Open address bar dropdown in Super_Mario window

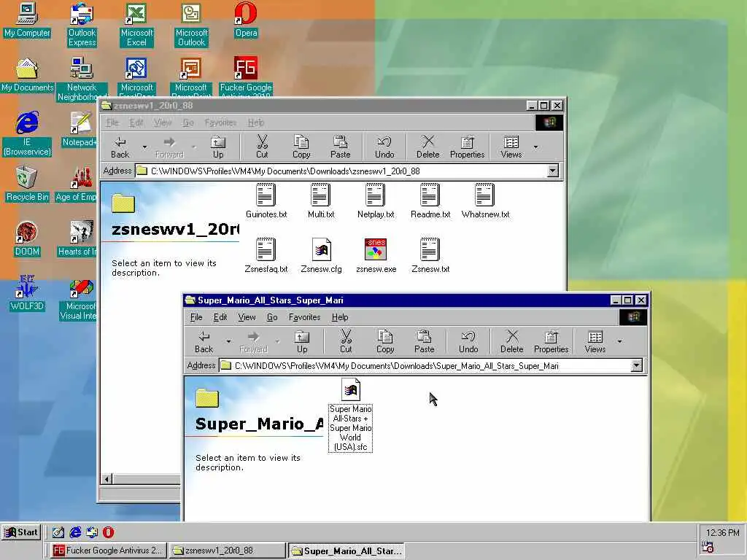point(636,366)
